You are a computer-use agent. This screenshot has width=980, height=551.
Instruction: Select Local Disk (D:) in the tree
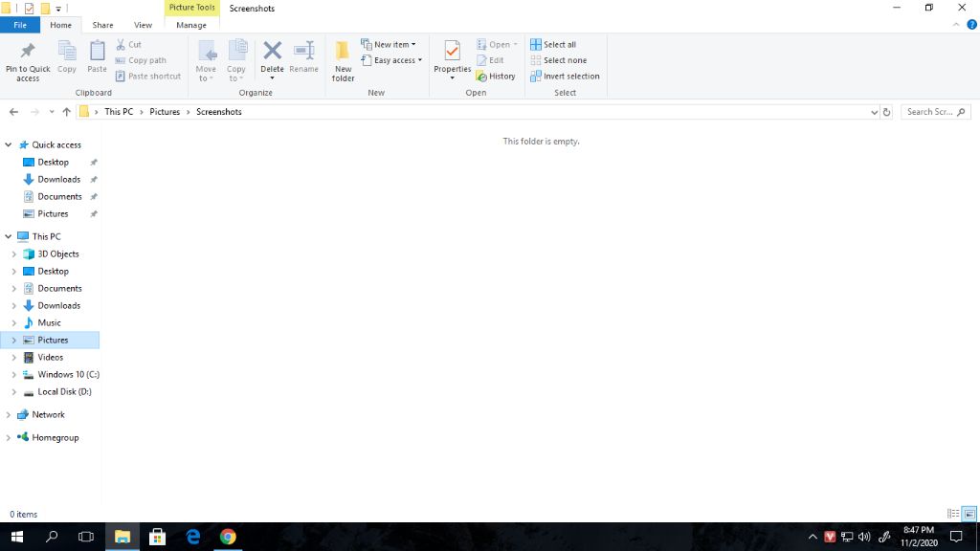click(x=64, y=391)
